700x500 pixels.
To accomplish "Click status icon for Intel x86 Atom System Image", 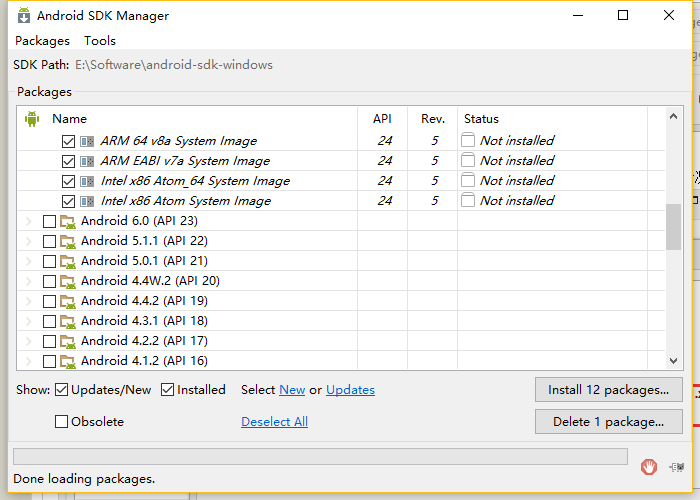I will pos(468,200).
